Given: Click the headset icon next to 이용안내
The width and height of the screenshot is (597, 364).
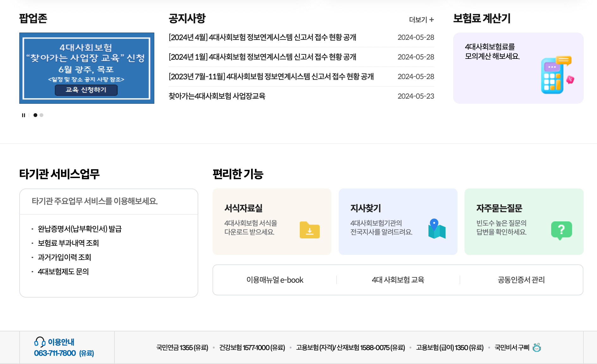Looking at the screenshot, I should [x=39, y=342].
